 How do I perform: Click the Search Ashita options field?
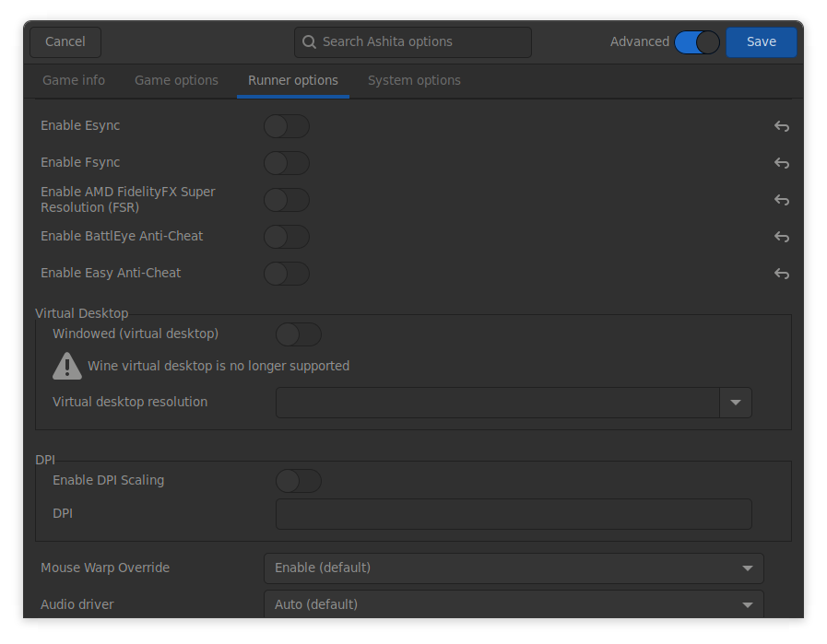point(412,41)
